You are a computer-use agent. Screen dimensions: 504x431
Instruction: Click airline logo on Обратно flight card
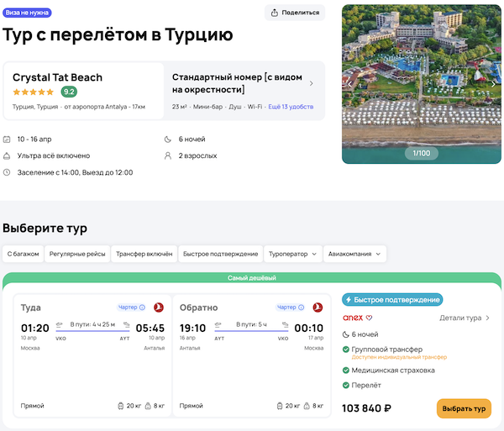[318, 307]
